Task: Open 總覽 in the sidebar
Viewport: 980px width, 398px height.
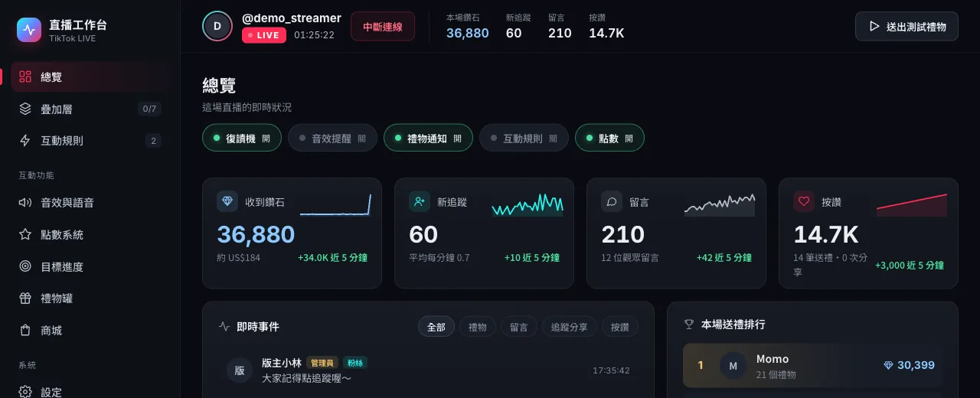Action: tap(90, 77)
